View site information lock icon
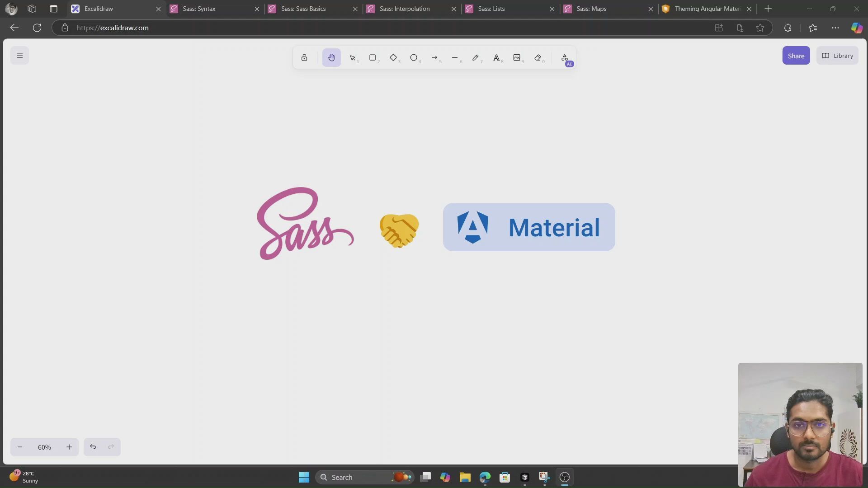The image size is (868, 488). click(x=65, y=28)
